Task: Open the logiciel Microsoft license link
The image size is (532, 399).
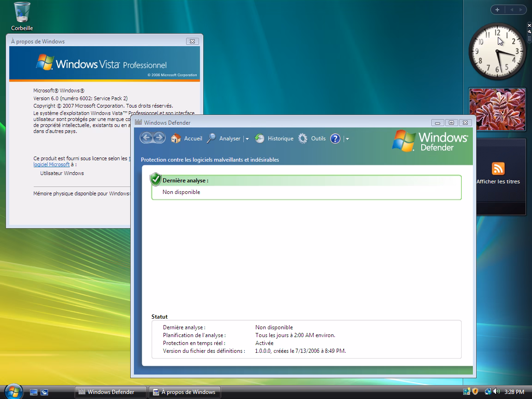Action: pyautogui.click(x=51, y=164)
